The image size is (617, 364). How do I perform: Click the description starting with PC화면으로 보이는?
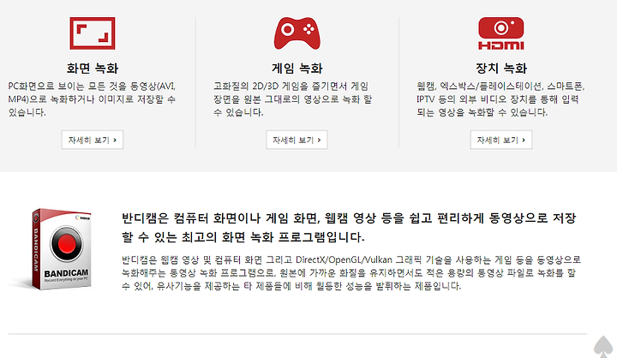(92, 99)
